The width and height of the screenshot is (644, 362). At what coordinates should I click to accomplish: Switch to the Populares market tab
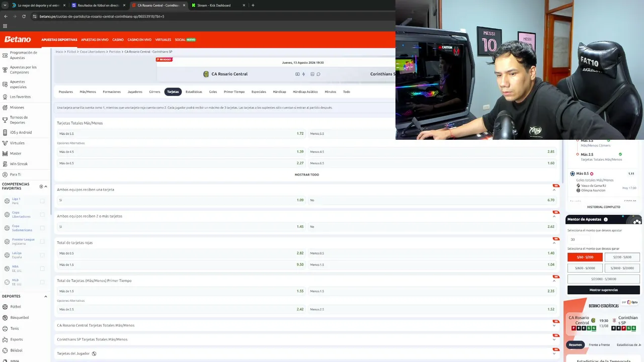pos(66,92)
